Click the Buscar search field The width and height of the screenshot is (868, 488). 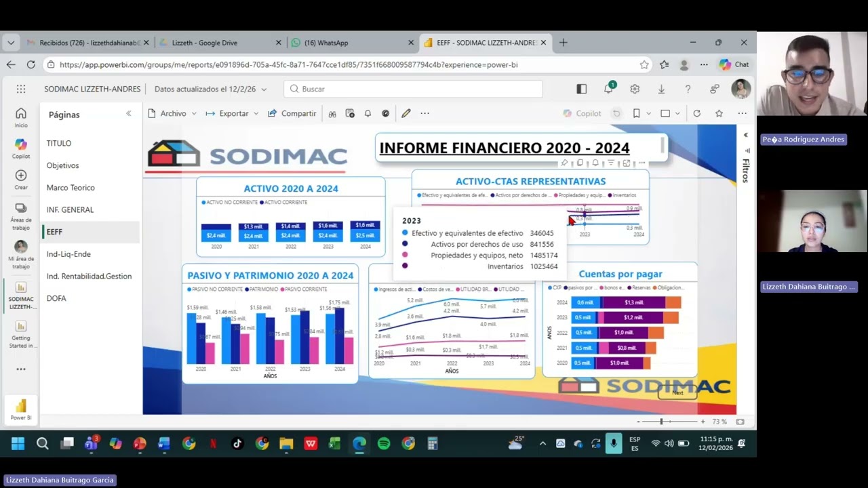[413, 89]
